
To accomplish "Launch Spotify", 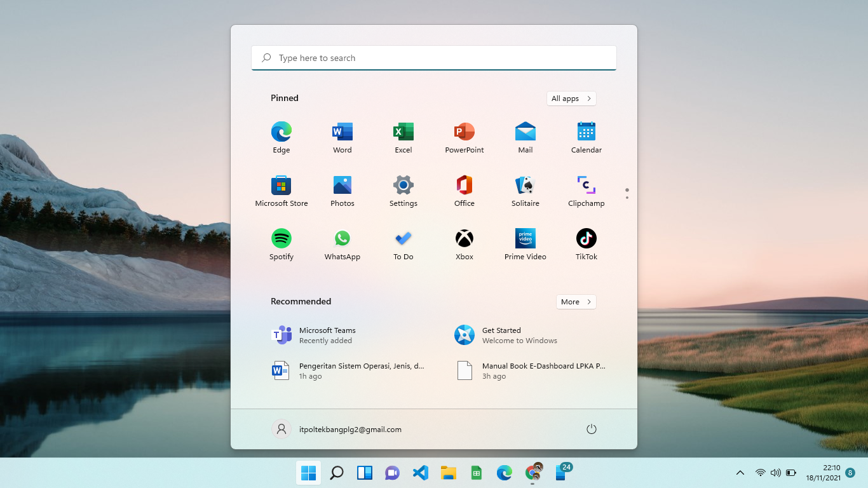I will point(281,245).
